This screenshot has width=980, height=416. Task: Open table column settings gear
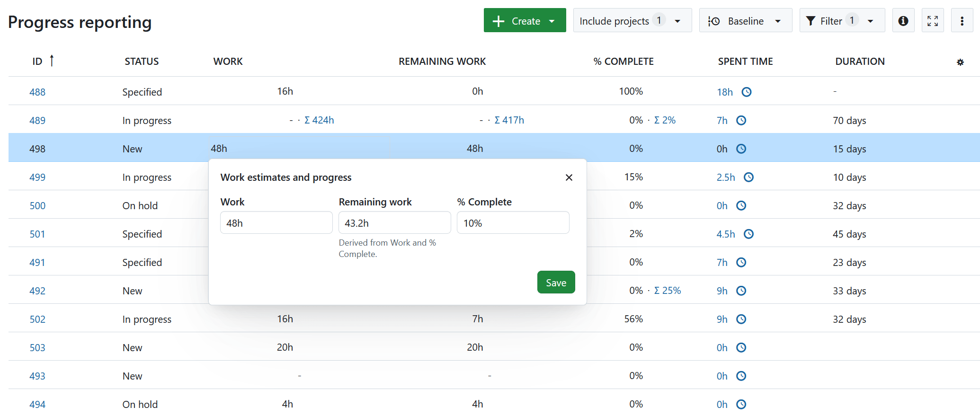click(960, 62)
